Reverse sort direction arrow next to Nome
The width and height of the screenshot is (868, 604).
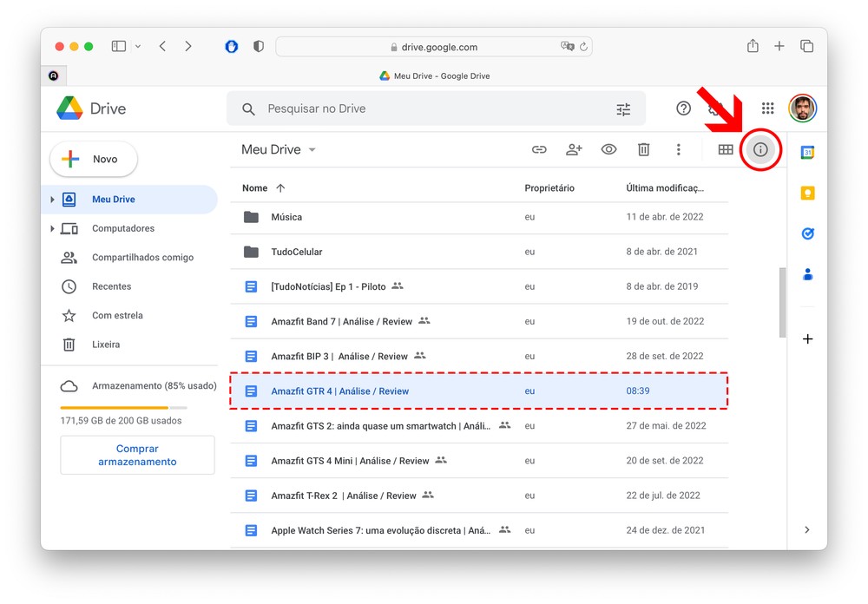(x=280, y=188)
